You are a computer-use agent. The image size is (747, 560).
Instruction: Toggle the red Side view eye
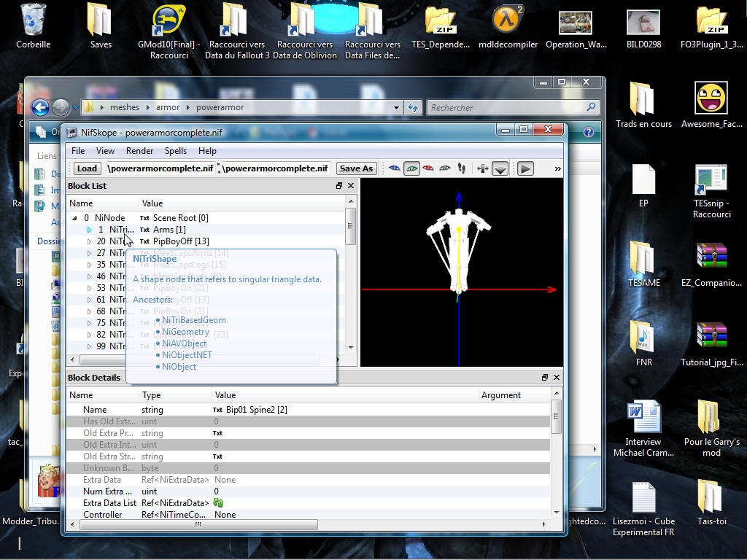coord(428,168)
